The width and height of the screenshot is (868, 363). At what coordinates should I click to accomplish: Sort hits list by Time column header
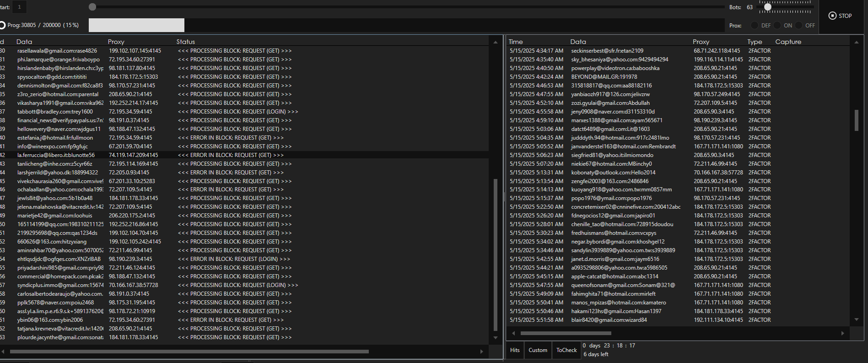[x=516, y=42]
